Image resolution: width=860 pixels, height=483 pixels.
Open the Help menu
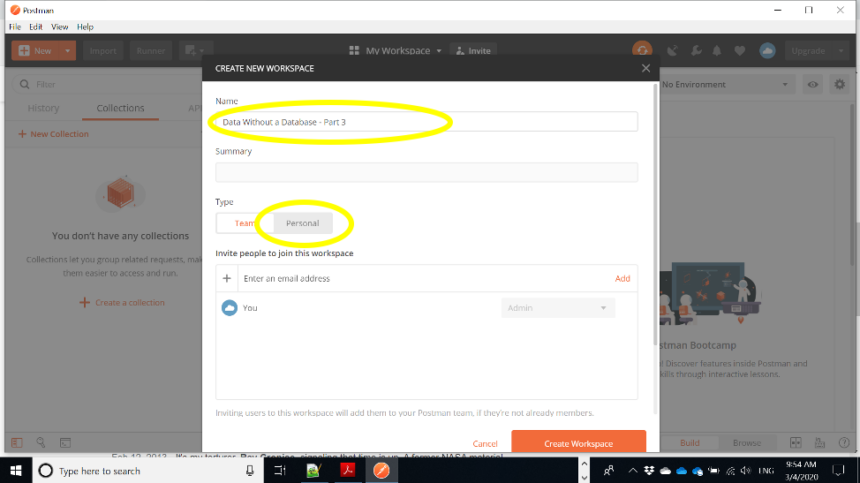tap(85, 26)
